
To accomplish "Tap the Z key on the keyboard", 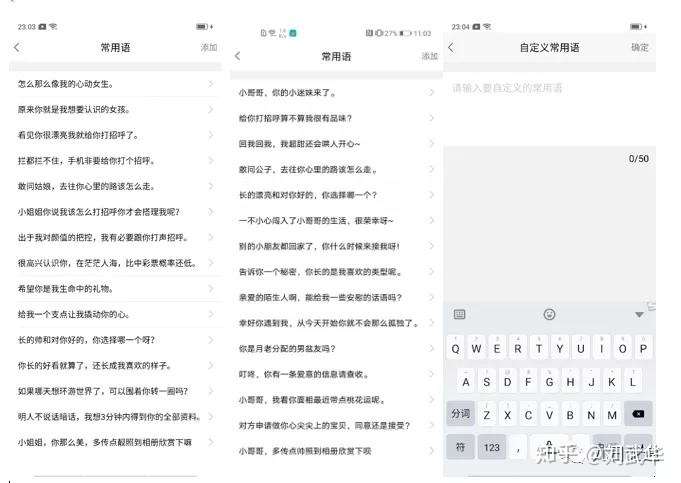I will [487, 415].
